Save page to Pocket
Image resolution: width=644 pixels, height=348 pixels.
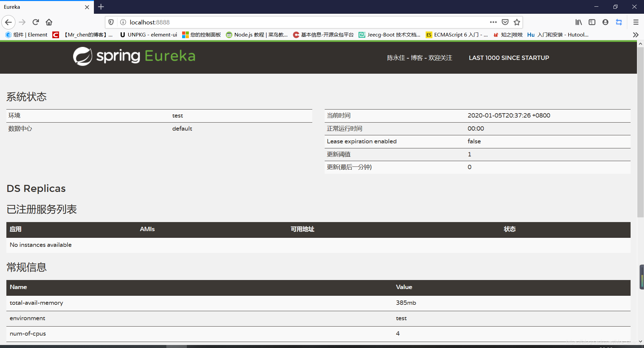[x=505, y=22]
